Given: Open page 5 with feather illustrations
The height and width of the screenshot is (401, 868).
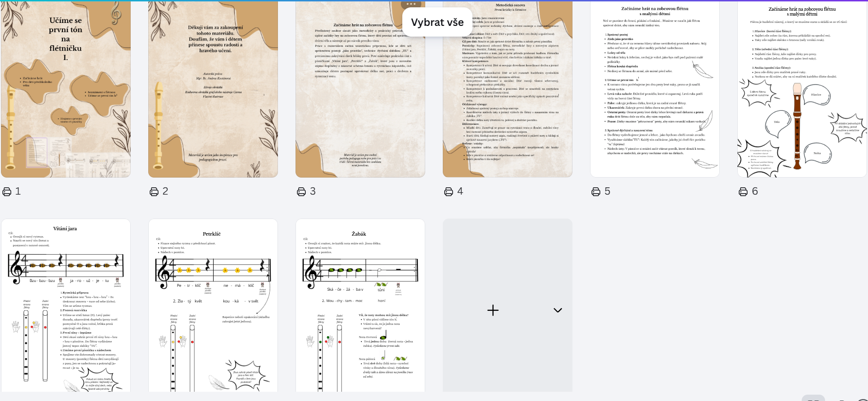Looking at the screenshot, I should 655,89.
